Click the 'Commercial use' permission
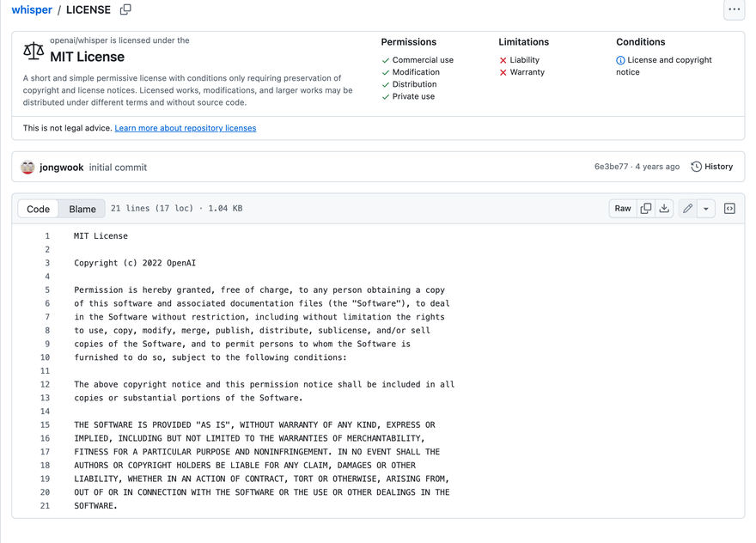The image size is (756, 543). [423, 60]
